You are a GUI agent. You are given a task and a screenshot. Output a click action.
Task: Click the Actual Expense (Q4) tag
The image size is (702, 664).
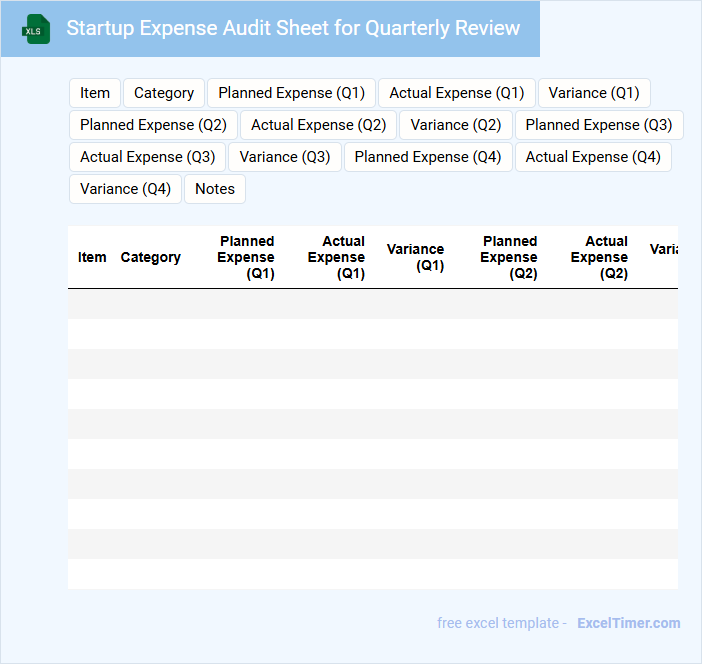coord(593,157)
